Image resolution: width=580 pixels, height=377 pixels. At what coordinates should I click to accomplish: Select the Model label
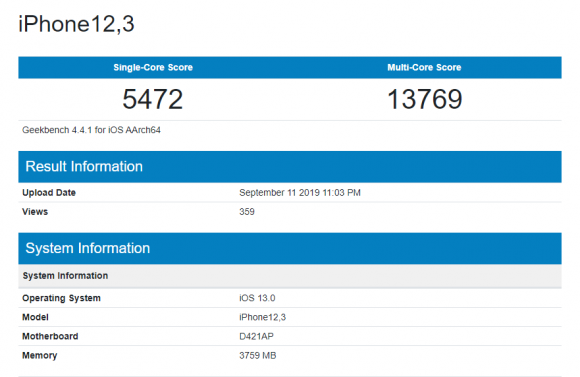pos(35,317)
